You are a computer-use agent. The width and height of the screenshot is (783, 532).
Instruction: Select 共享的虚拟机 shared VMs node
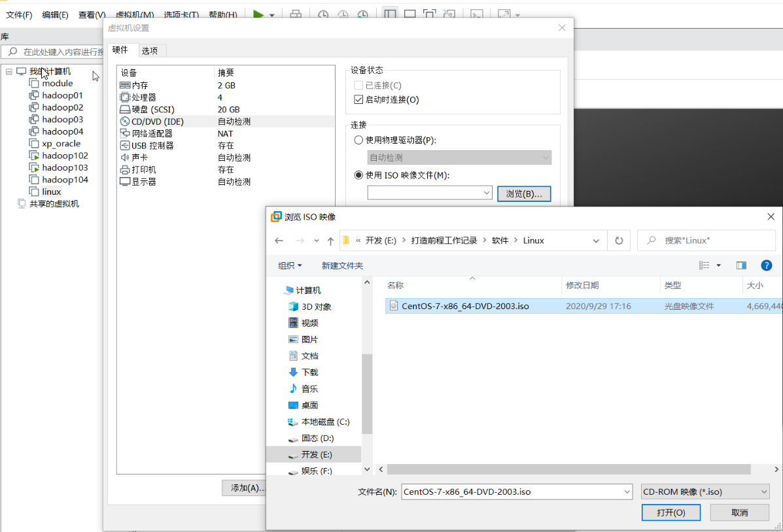coord(54,204)
